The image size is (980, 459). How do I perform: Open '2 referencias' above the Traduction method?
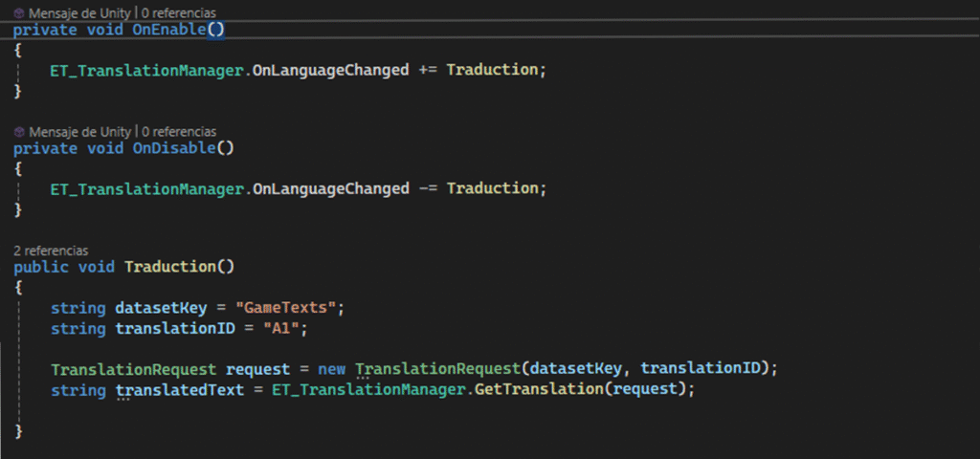coord(50,250)
